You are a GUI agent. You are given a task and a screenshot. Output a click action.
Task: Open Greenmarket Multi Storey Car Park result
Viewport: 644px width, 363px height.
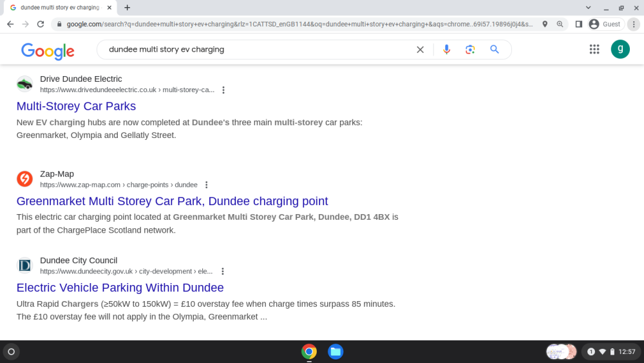172,201
